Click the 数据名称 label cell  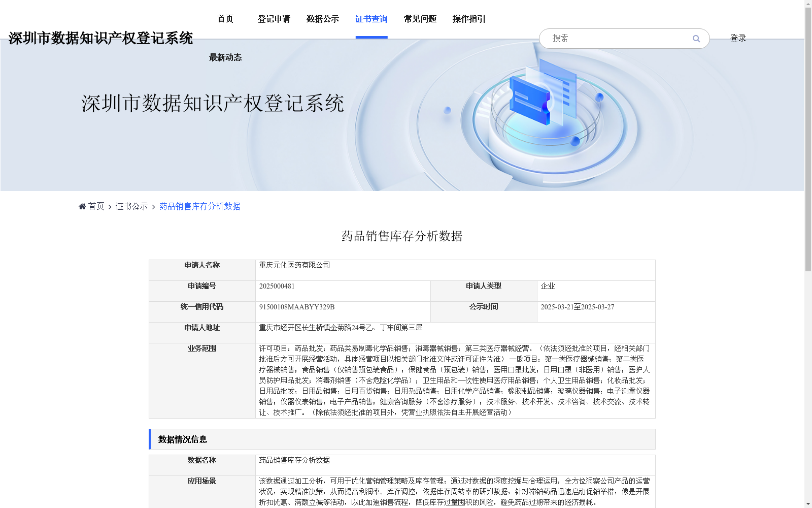coord(202,465)
